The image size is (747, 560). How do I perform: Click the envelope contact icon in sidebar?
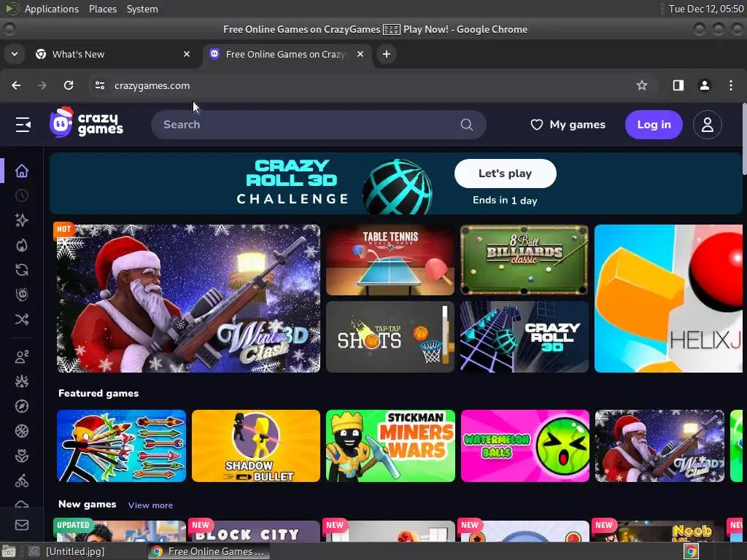coord(21,525)
